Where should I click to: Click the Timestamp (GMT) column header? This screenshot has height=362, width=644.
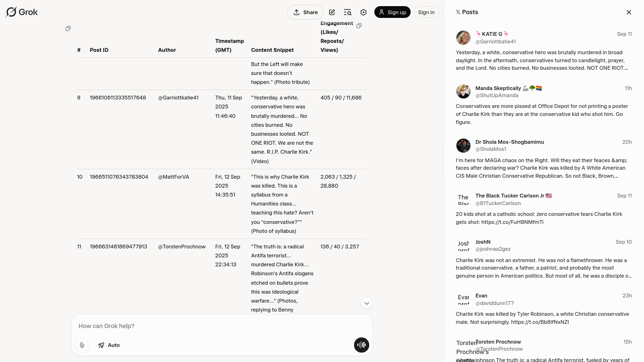click(x=230, y=45)
